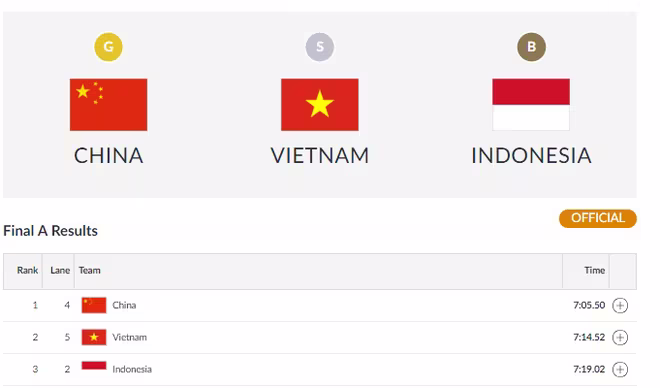Expand China's result row with plus icon
The width and height of the screenshot is (660, 388).
pyautogui.click(x=620, y=305)
